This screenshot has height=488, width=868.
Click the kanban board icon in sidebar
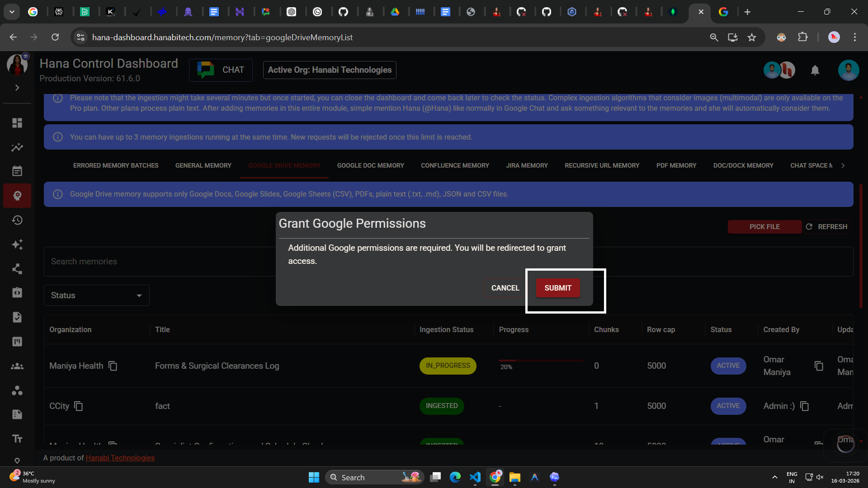(17, 342)
